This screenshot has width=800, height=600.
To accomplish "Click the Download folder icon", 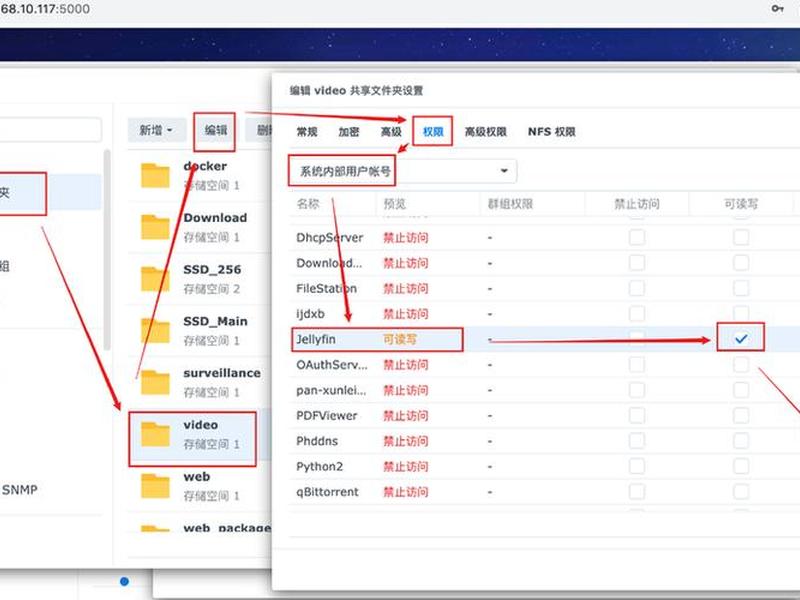I will pyautogui.click(x=155, y=227).
